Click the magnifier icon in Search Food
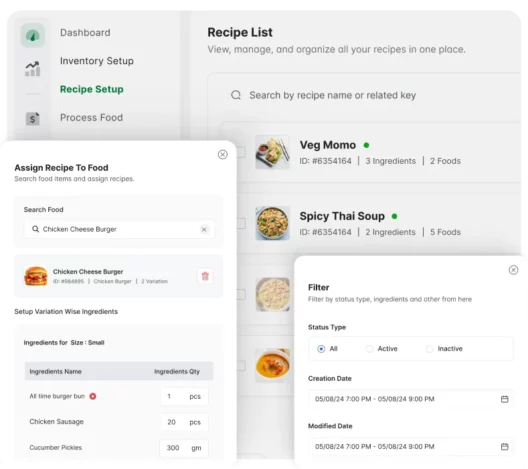Screen dimensions: 528x469 (x=35, y=229)
